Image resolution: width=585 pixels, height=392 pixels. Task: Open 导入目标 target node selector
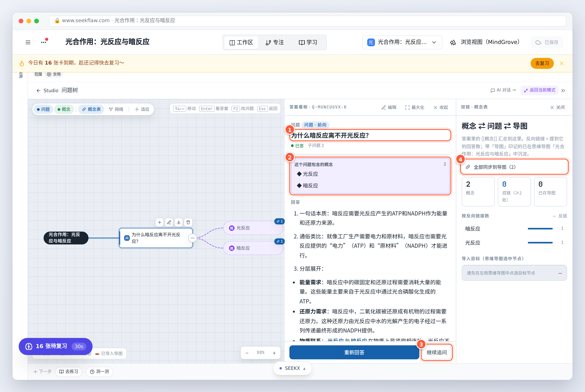pos(514,273)
